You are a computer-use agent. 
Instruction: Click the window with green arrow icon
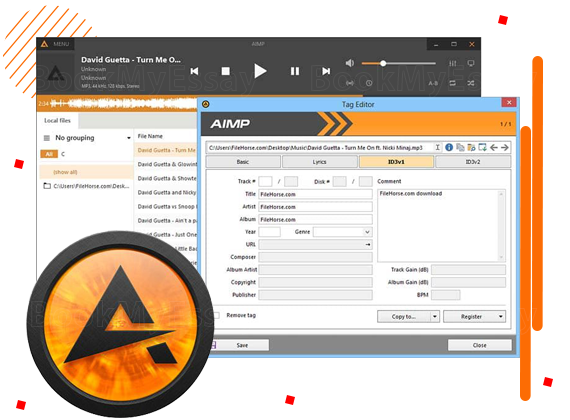pyautogui.click(x=482, y=147)
